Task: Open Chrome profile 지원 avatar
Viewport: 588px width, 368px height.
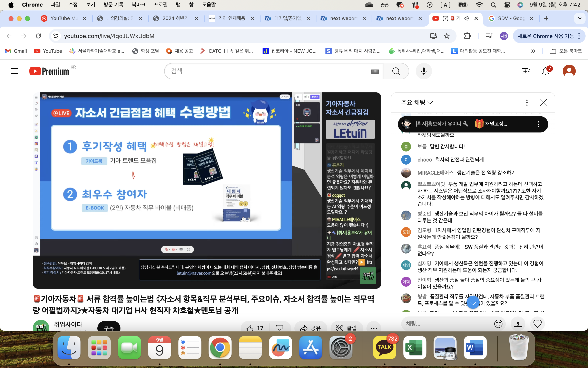Action: click(504, 36)
